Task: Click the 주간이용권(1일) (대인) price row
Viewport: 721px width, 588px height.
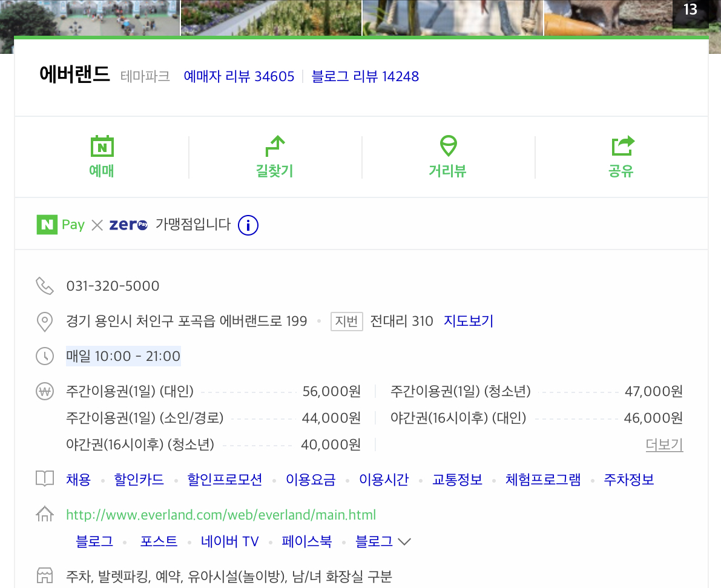Action: pyautogui.click(x=213, y=392)
